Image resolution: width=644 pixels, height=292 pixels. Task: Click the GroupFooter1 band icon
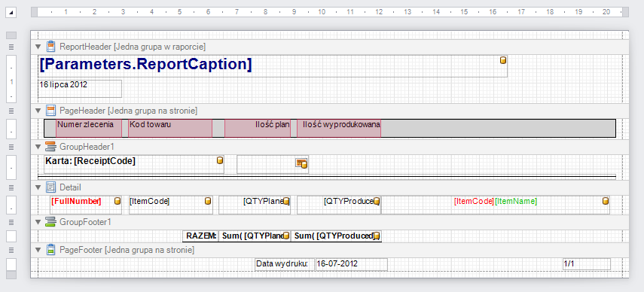50,222
